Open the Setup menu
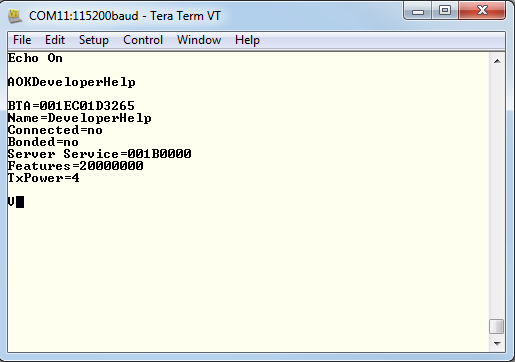 point(94,40)
